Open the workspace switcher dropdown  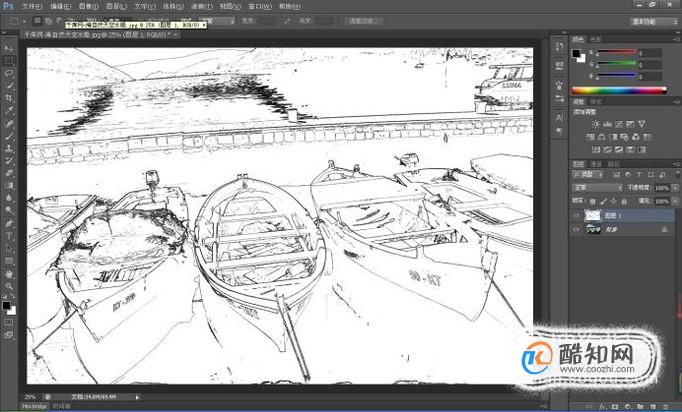point(654,21)
